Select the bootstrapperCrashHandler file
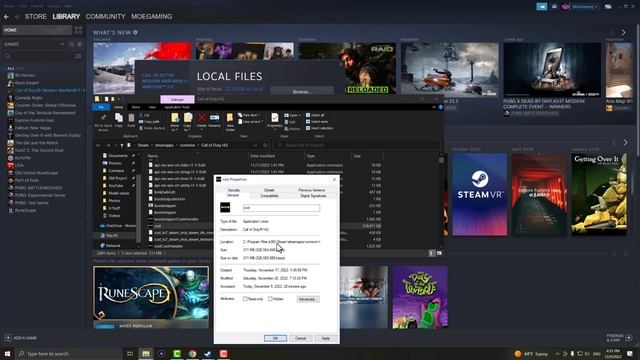Screen dimensions: 640x360 [x=176, y=219]
